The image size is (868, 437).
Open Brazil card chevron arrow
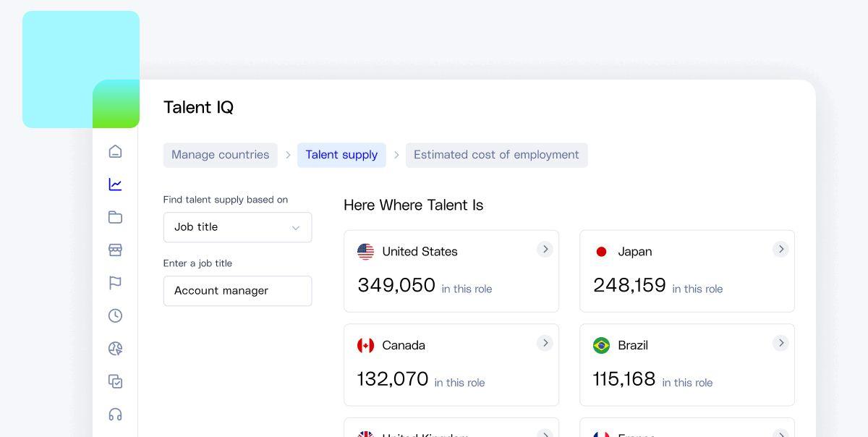coord(780,343)
